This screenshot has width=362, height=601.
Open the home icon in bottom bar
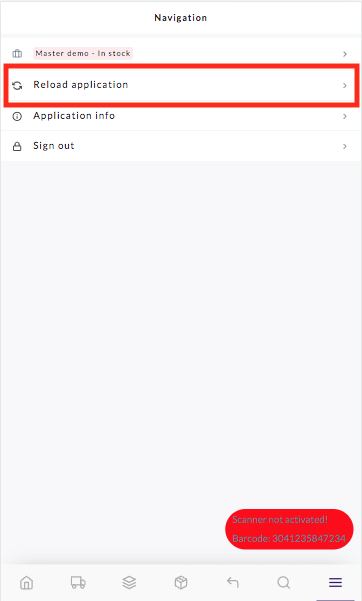tap(26, 583)
